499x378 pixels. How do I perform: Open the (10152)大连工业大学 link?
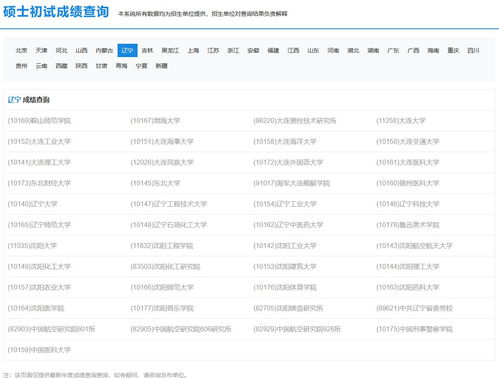39,141
